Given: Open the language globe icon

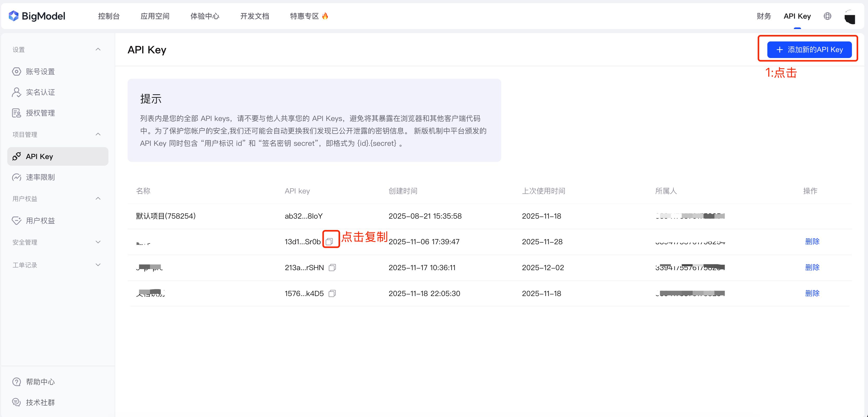Looking at the screenshot, I should click(827, 16).
